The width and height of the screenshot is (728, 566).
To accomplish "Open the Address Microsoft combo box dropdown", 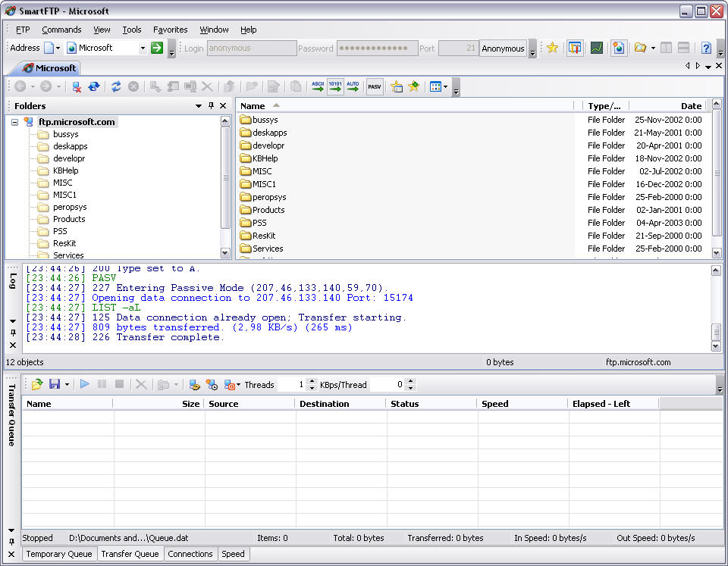I will 143,48.
